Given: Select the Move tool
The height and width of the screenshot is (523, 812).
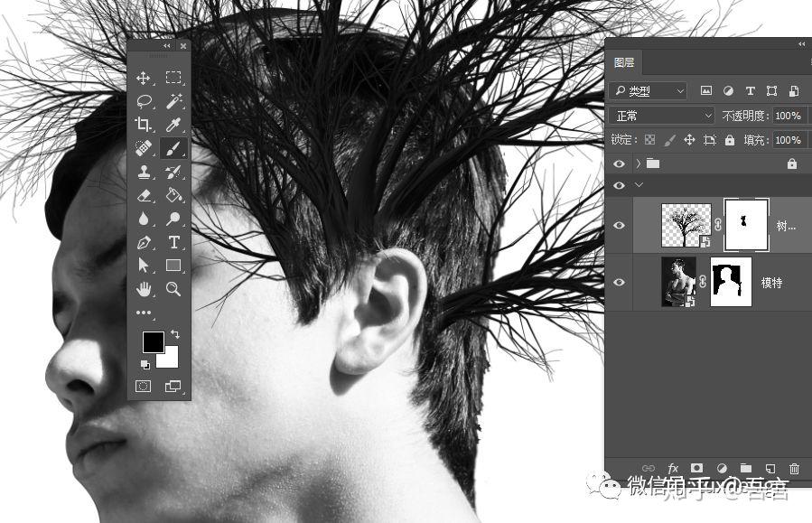Looking at the screenshot, I should point(144,79).
